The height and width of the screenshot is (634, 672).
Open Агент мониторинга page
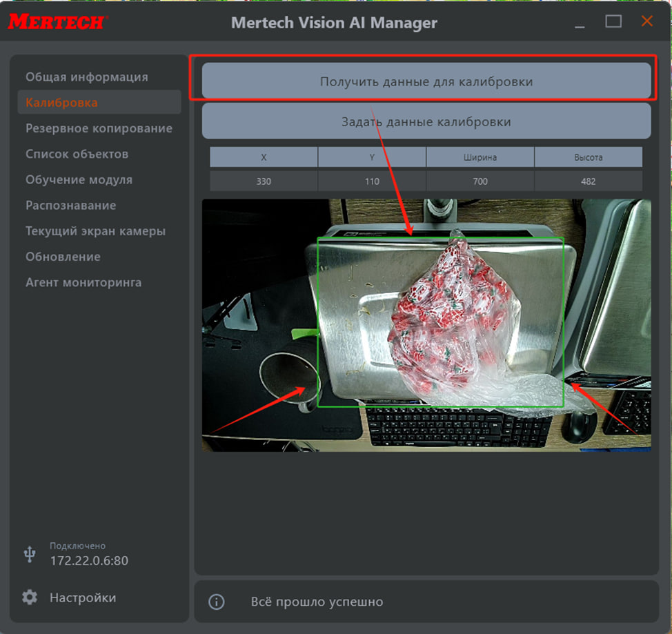[83, 282]
